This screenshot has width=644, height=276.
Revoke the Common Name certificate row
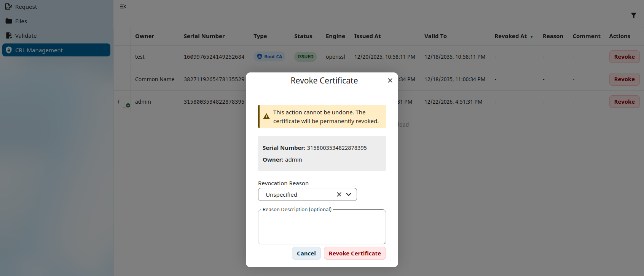point(624,79)
